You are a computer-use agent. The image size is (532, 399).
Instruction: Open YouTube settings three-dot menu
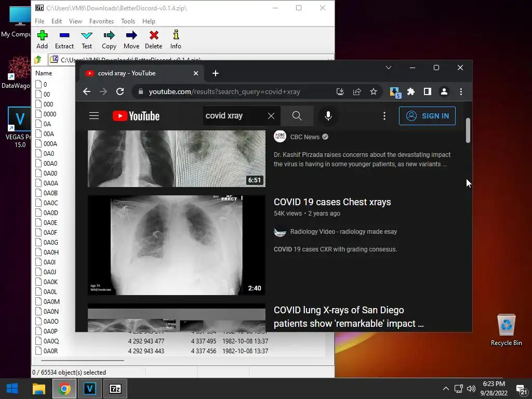[384, 116]
